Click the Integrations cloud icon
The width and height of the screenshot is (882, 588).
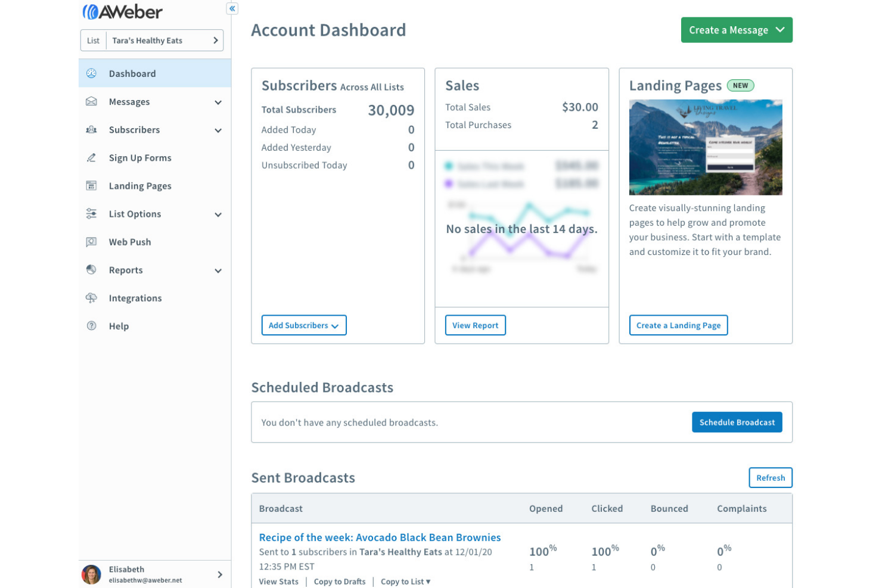click(91, 298)
